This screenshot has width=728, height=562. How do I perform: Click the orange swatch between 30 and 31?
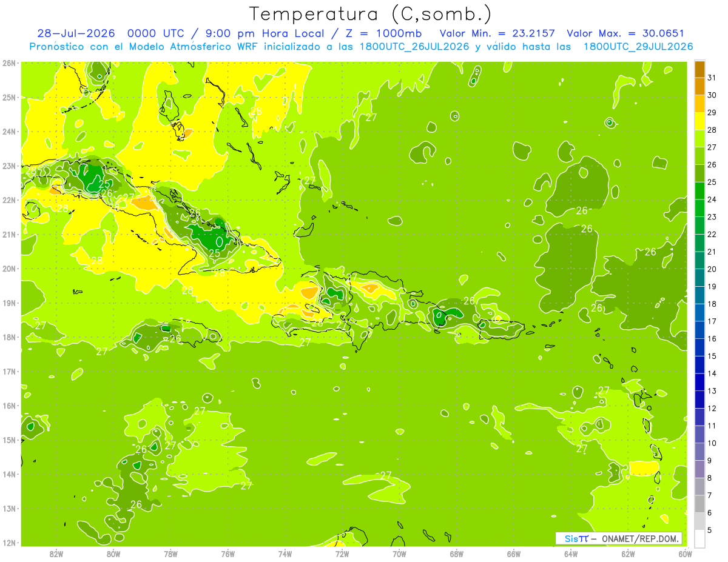coord(699,87)
